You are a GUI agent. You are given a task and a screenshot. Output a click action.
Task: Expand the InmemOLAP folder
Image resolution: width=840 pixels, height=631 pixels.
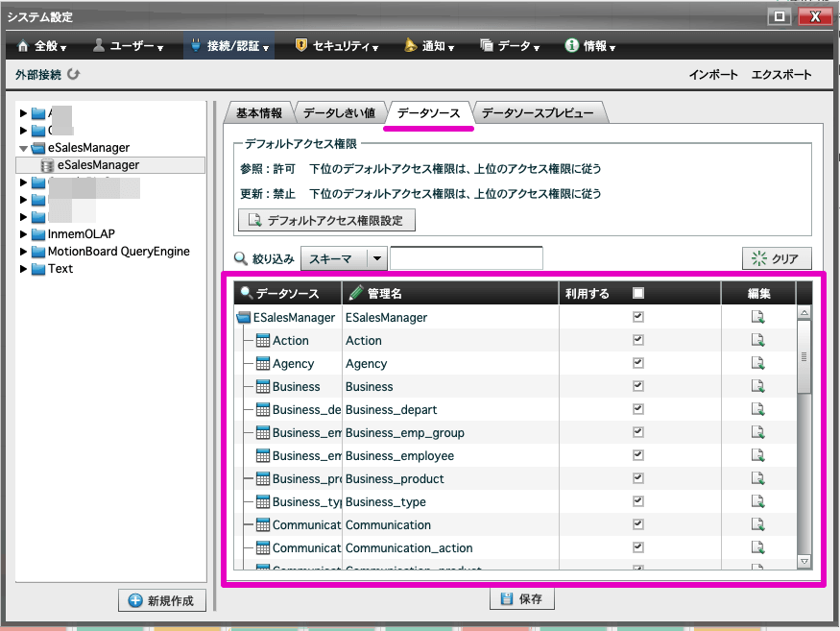point(23,234)
